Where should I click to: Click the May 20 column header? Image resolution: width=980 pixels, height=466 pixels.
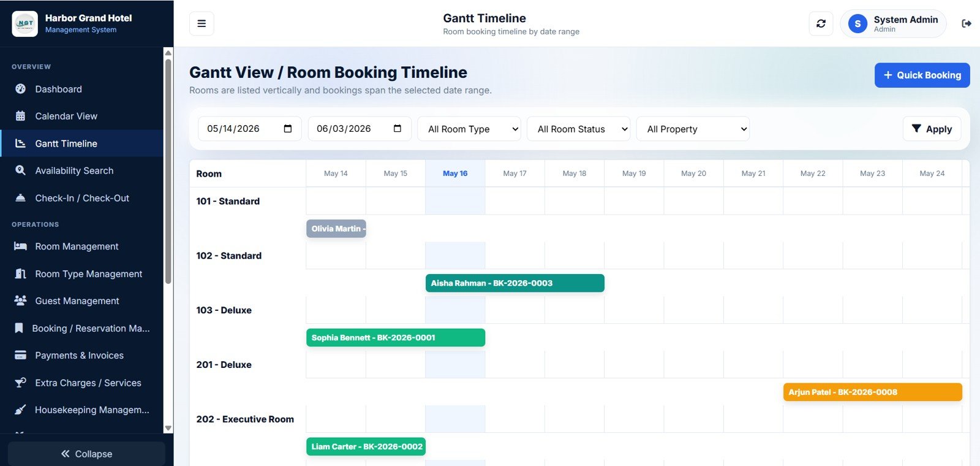click(693, 174)
